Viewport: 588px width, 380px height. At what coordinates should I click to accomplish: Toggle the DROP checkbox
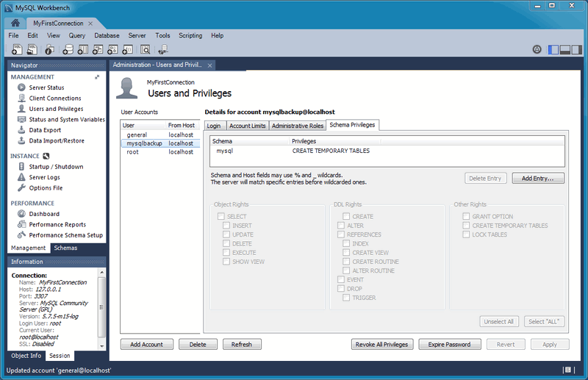[341, 288]
